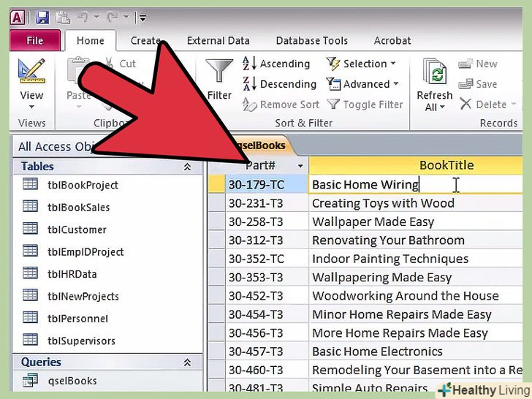Click Woodworking Around the House cell
Screen dimensions: 532x399
(416, 296)
